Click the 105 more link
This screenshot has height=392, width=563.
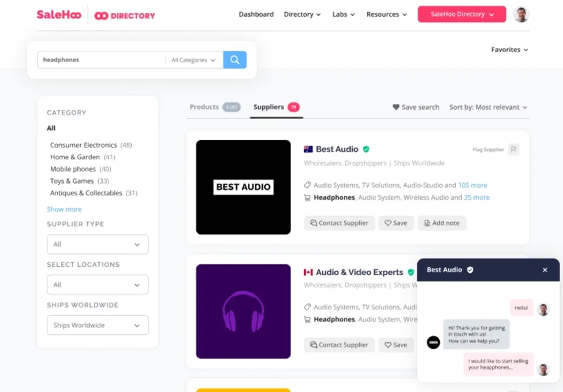tap(472, 185)
